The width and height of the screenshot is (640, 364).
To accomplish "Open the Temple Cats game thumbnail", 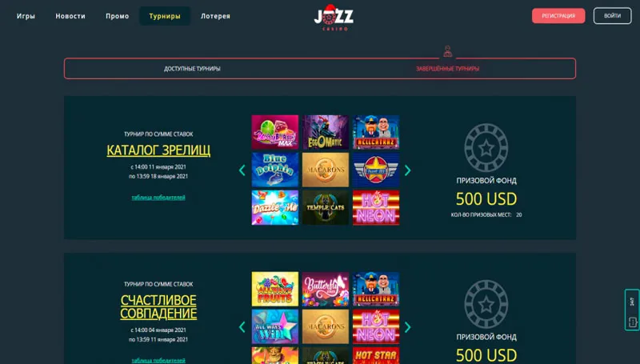I will [326, 208].
